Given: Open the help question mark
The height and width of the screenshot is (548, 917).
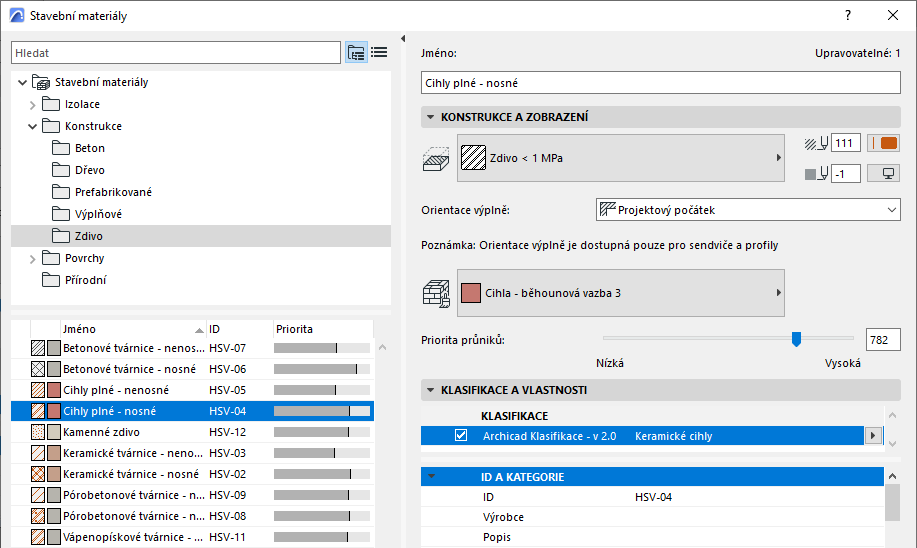Looking at the screenshot, I should pos(848,15).
